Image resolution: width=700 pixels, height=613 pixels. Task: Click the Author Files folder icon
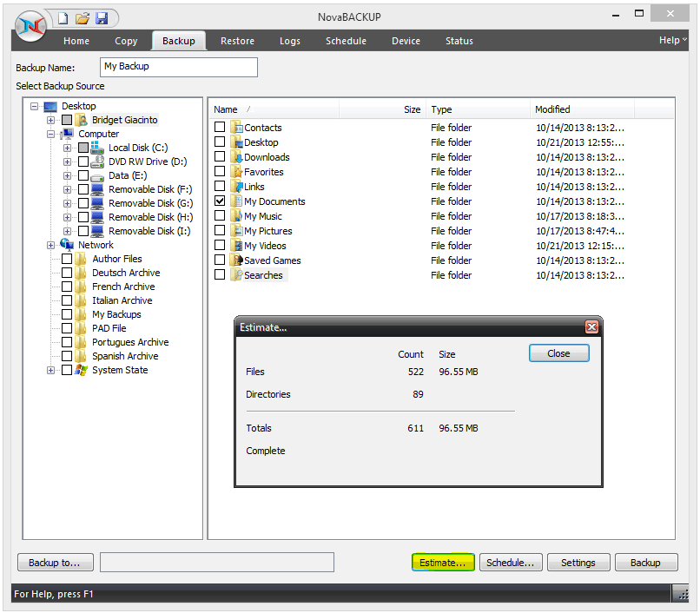click(81, 259)
